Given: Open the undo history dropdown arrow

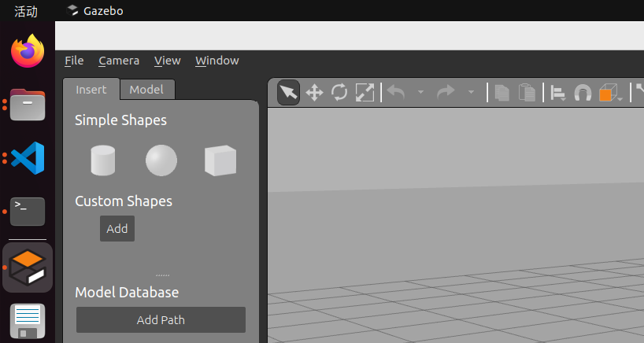Looking at the screenshot, I should [x=420, y=92].
